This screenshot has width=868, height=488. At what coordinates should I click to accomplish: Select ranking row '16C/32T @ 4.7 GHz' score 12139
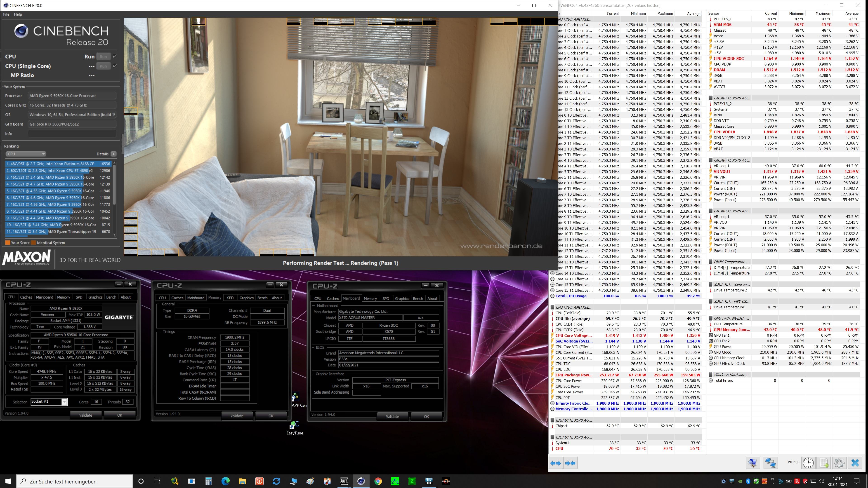pyautogui.click(x=59, y=184)
